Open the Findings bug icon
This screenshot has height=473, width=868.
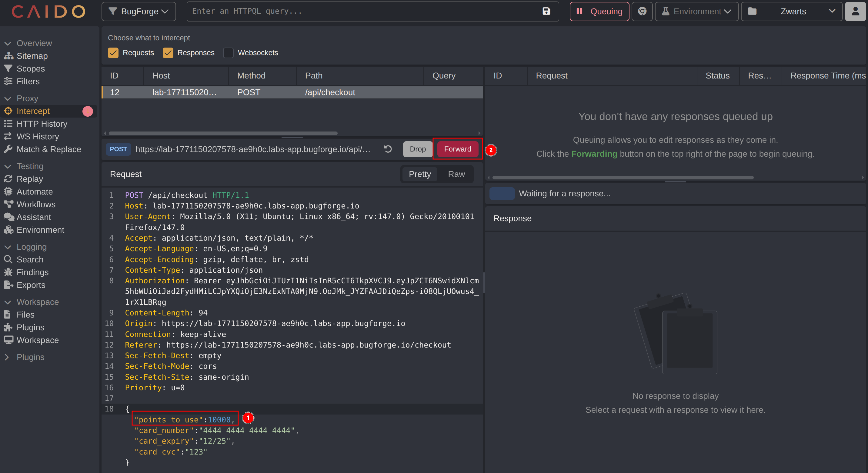pos(8,272)
